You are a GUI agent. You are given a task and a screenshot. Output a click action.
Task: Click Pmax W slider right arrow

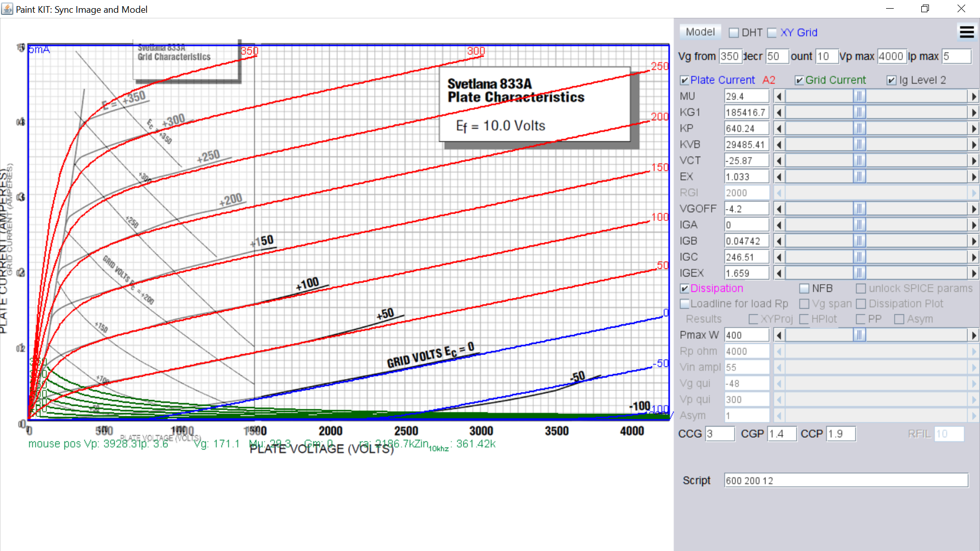tap(973, 335)
